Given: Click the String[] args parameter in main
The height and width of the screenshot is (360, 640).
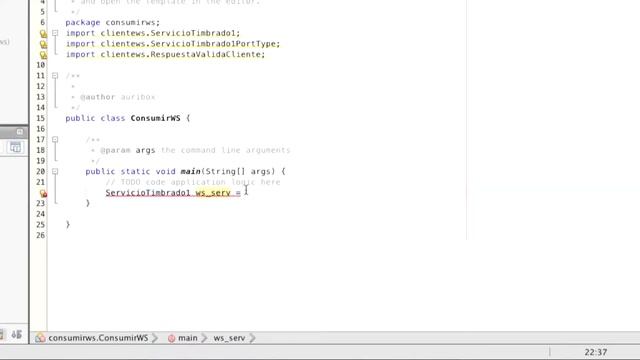Looking at the screenshot, I should point(238,171).
